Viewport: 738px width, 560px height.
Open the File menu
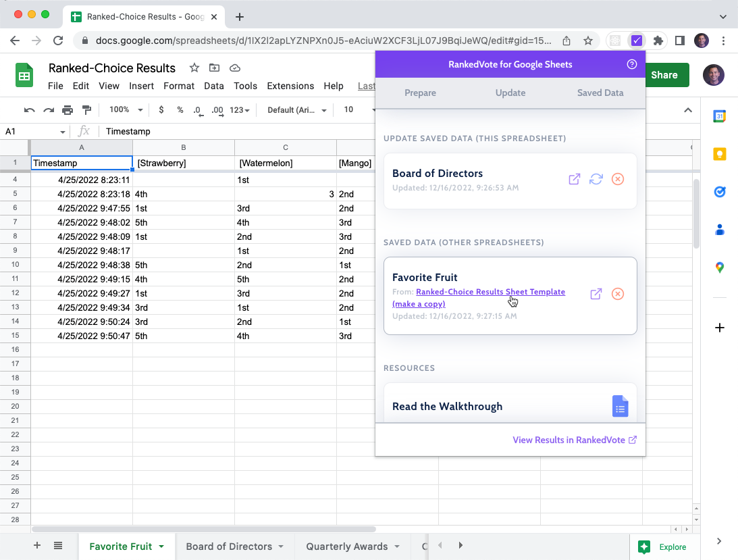(55, 86)
